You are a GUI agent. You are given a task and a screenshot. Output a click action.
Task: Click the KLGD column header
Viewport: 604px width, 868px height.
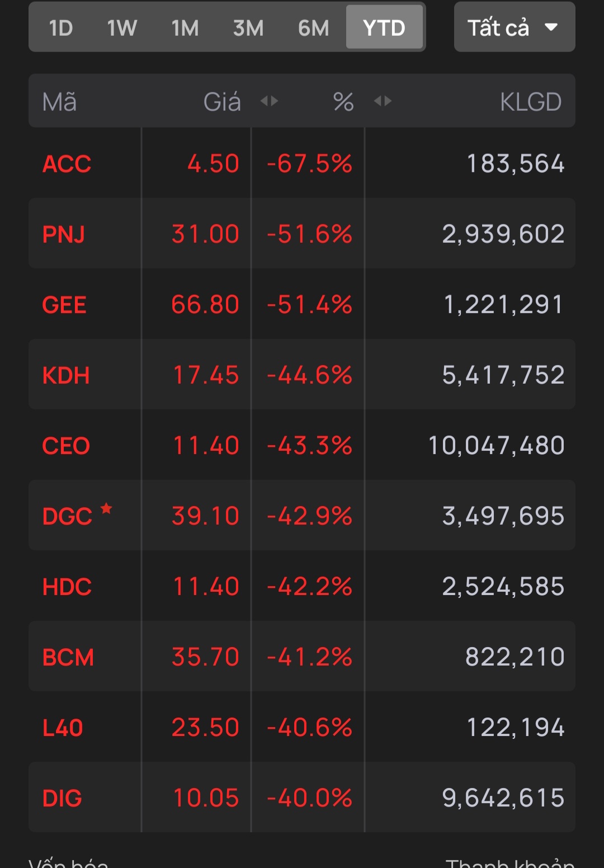[x=530, y=102]
